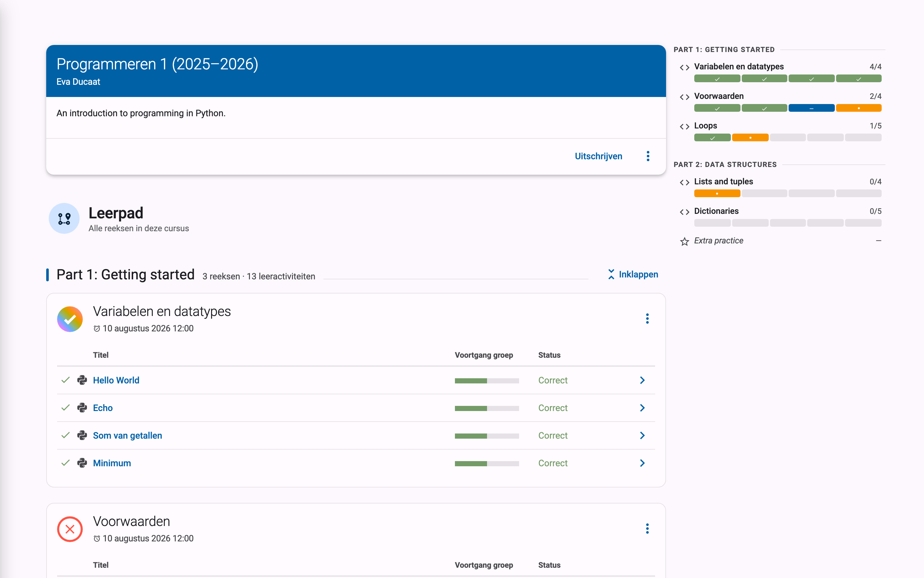Viewport: 924px width, 578px height.
Task: Click the Python icon beside Som van getallen
Action: [82, 435]
